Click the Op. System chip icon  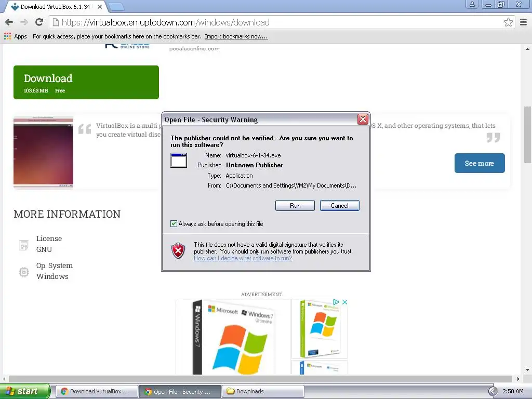coord(24,272)
